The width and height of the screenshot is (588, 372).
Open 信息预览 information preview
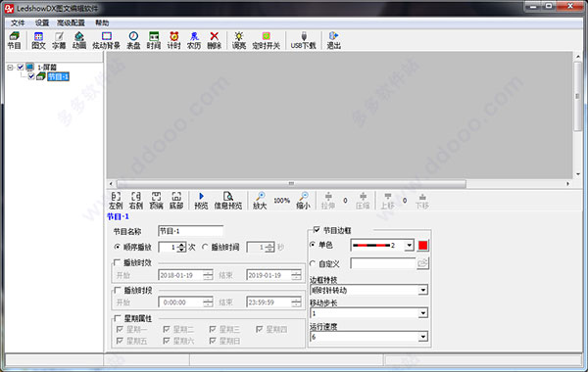228,201
